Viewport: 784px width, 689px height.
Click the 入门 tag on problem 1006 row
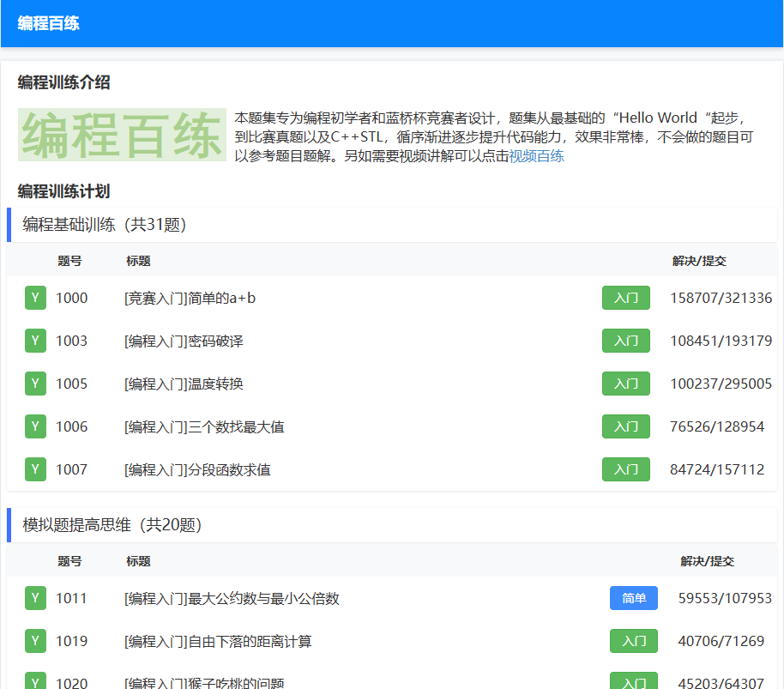click(626, 427)
